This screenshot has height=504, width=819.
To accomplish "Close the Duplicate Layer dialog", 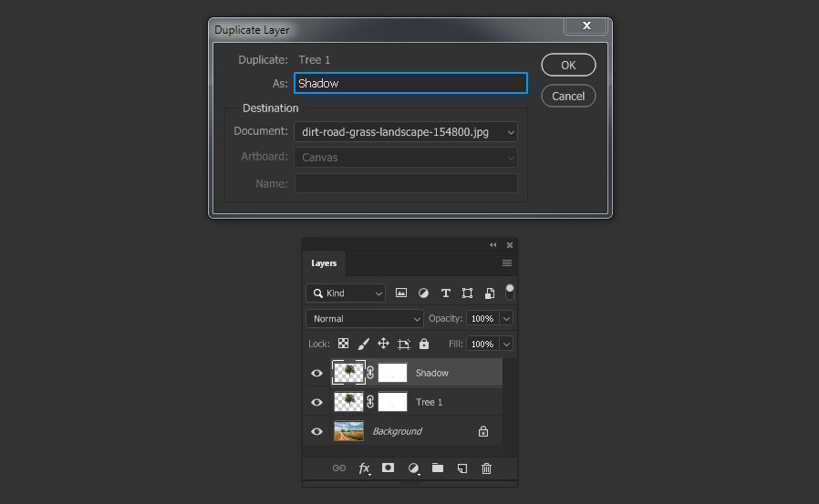I will coord(586,26).
